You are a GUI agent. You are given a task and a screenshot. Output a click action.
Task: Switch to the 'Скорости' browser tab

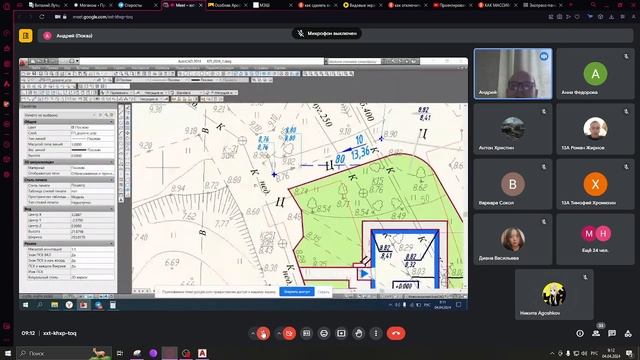point(137,5)
